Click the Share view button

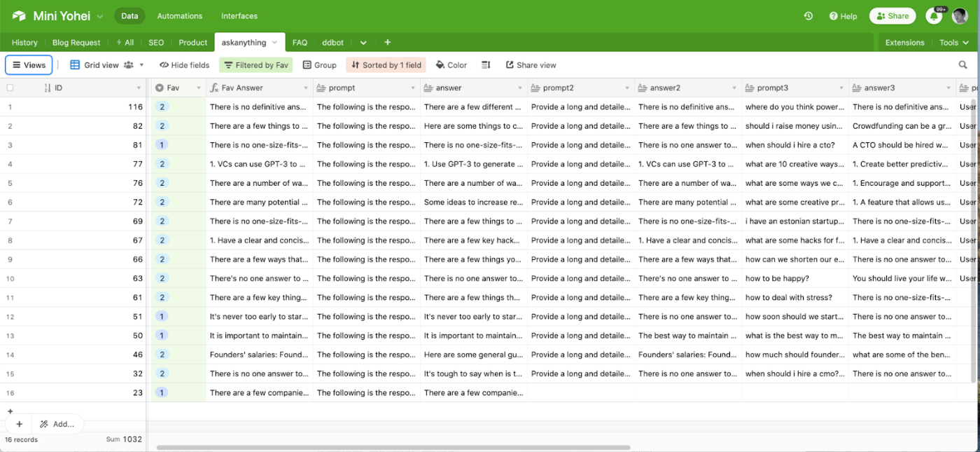pos(531,65)
